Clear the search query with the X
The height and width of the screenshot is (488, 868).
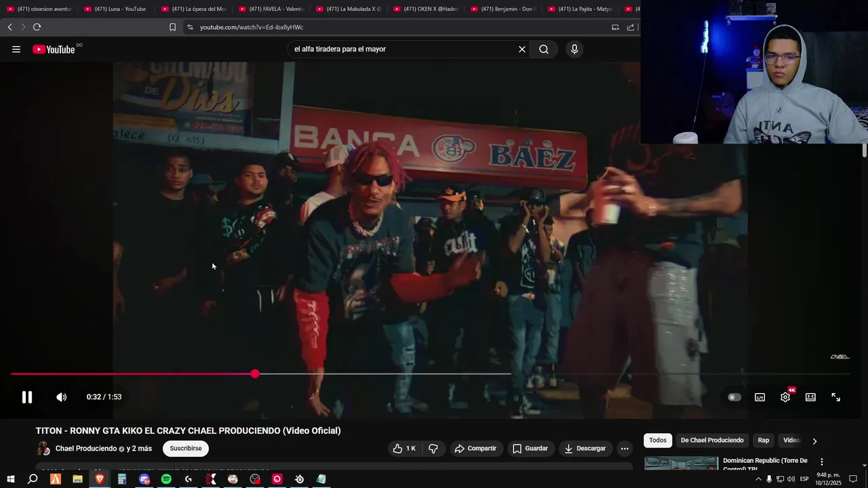click(522, 49)
